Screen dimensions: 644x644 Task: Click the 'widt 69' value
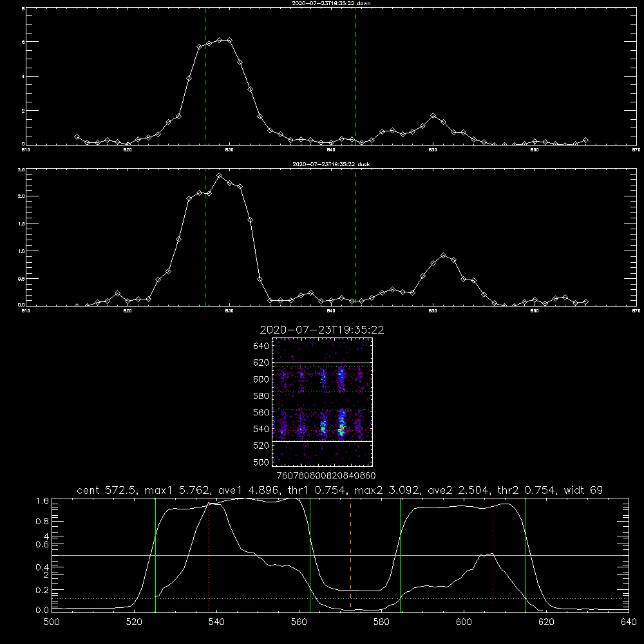[x=583, y=490]
